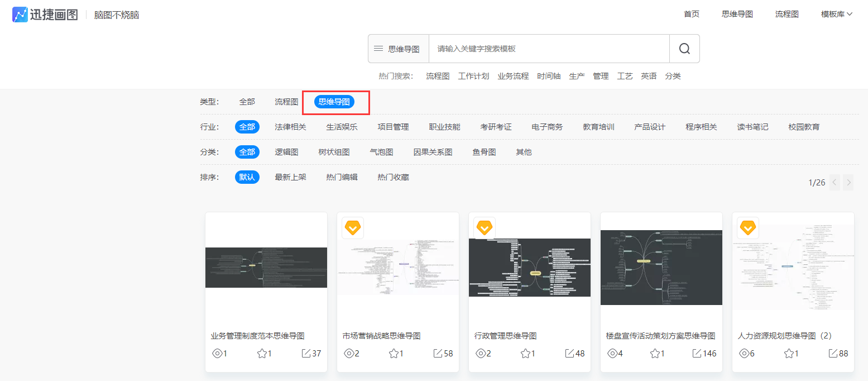Click the VIP badge on 市场营销战略思维导图 card
Viewport: 868px width, 381px height.
[353, 228]
